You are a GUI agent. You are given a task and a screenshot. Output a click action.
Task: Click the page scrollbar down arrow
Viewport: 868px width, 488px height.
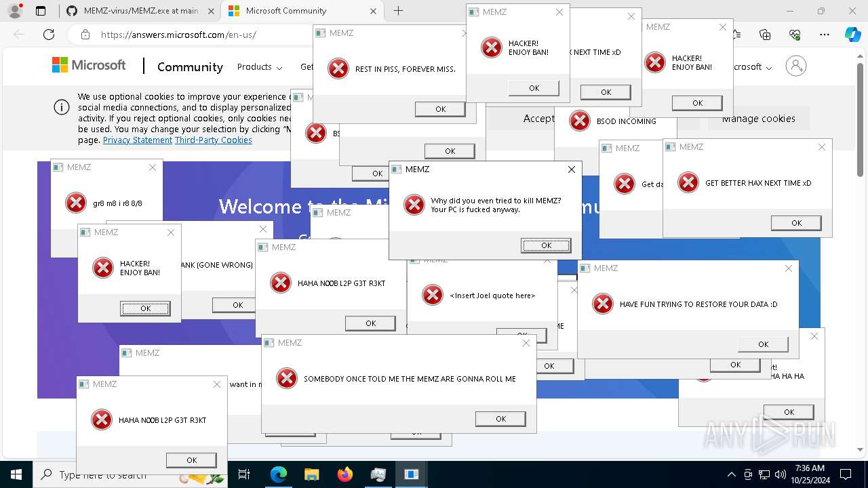[x=861, y=449]
